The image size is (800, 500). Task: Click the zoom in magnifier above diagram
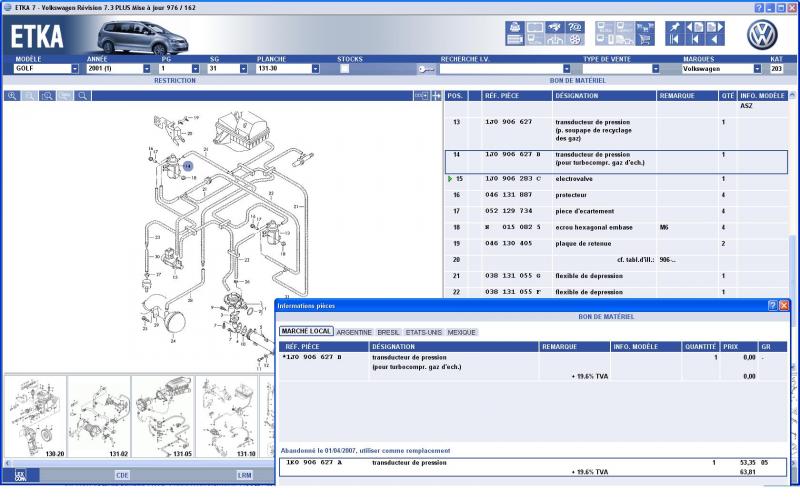(x=12, y=96)
